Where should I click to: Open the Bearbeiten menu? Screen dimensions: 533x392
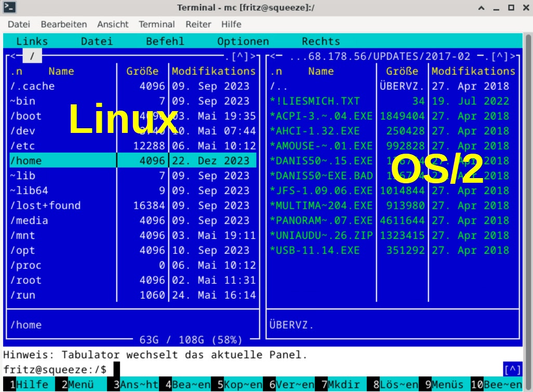(64, 24)
